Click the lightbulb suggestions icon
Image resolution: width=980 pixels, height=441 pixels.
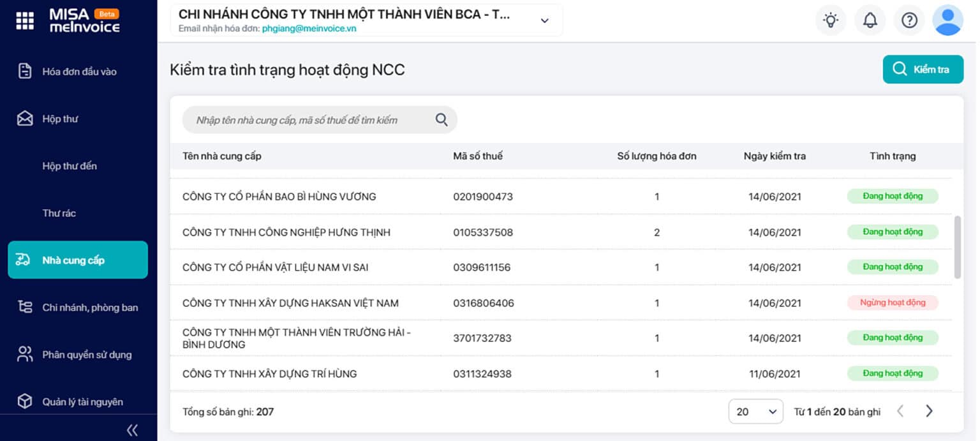(x=830, y=20)
